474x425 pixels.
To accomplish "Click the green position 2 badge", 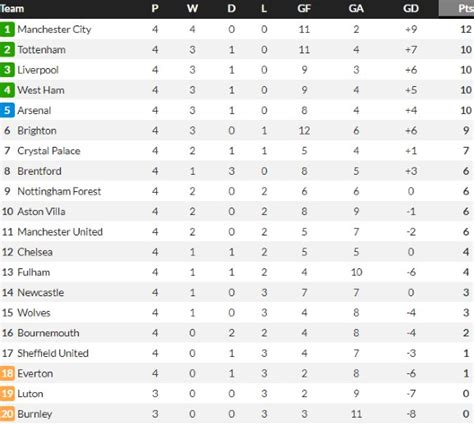I will pos(7,50).
